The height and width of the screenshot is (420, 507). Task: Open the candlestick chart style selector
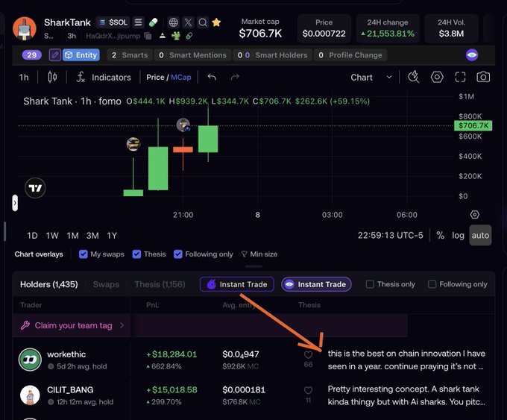[x=52, y=78]
